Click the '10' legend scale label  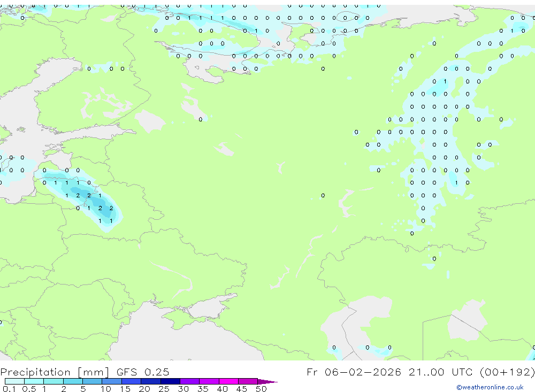click(106, 389)
